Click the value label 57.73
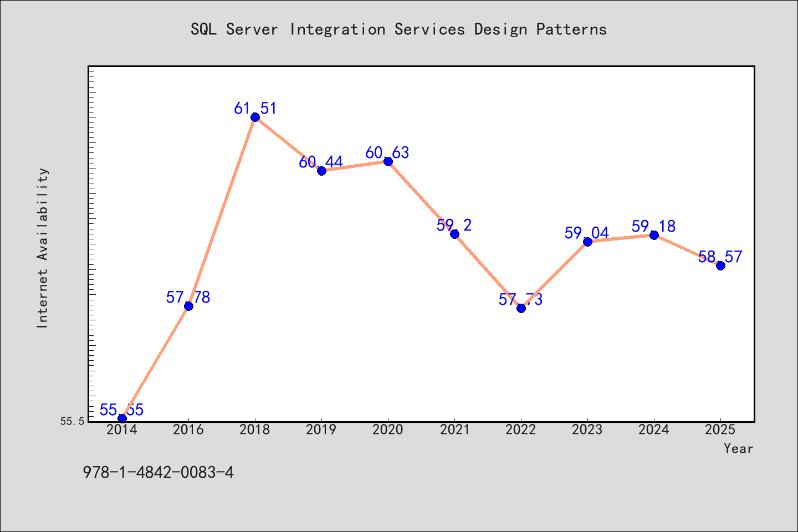Screen dimensions: 798x532 pyautogui.click(x=520, y=300)
